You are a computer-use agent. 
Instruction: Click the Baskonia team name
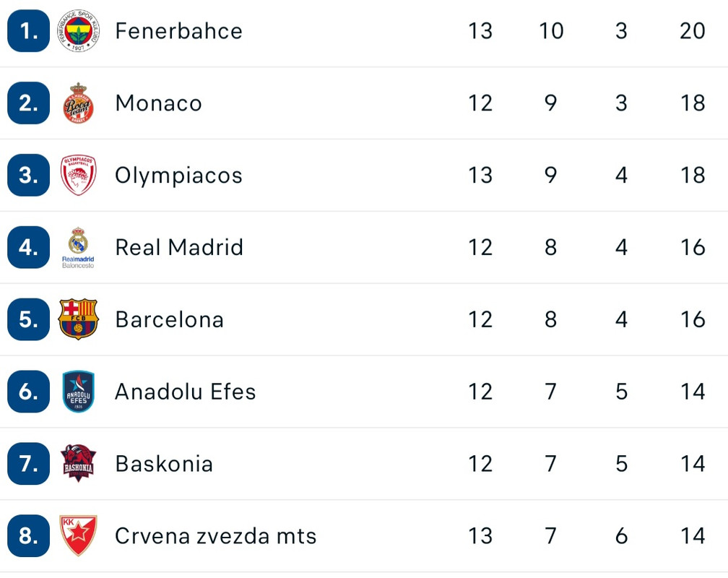pyautogui.click(x=164, y=464)
